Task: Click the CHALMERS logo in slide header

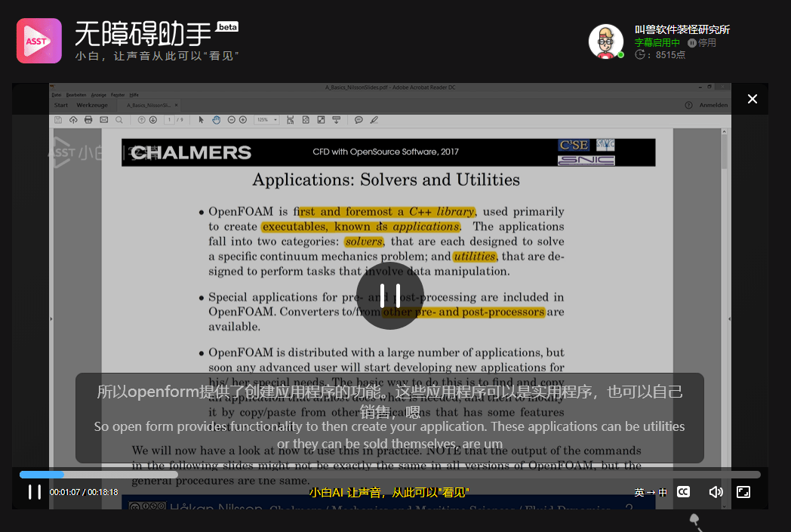Action: coord(191,152)
